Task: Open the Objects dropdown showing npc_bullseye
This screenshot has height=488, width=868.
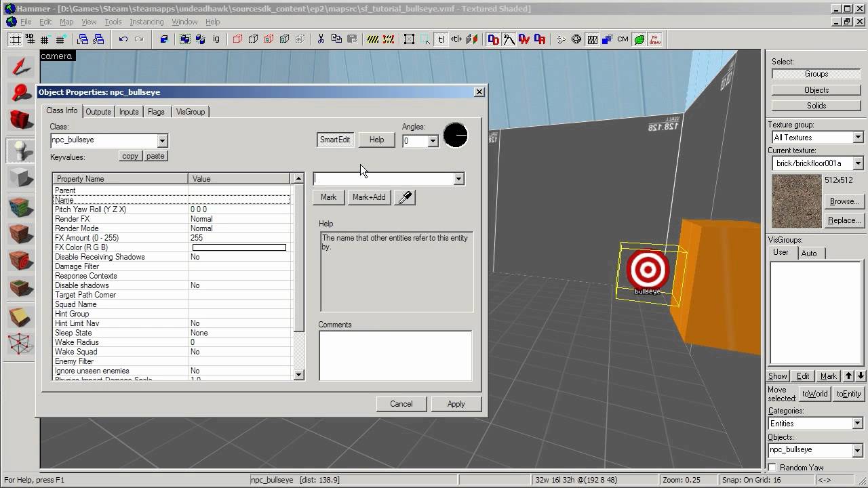Action: pyautogui.click(x=858, y=450)
